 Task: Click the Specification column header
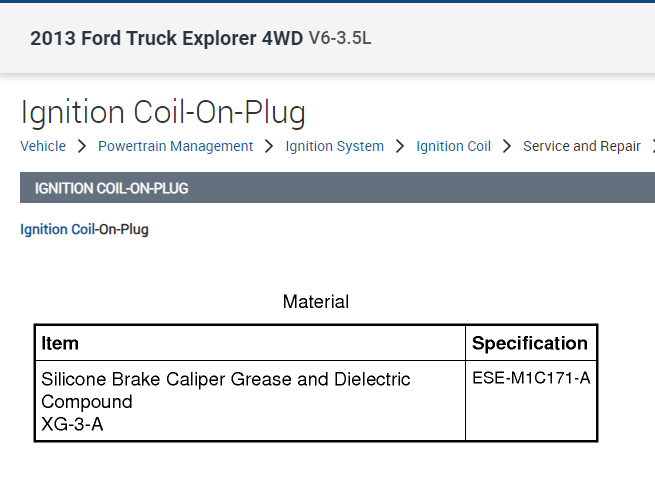530,343
